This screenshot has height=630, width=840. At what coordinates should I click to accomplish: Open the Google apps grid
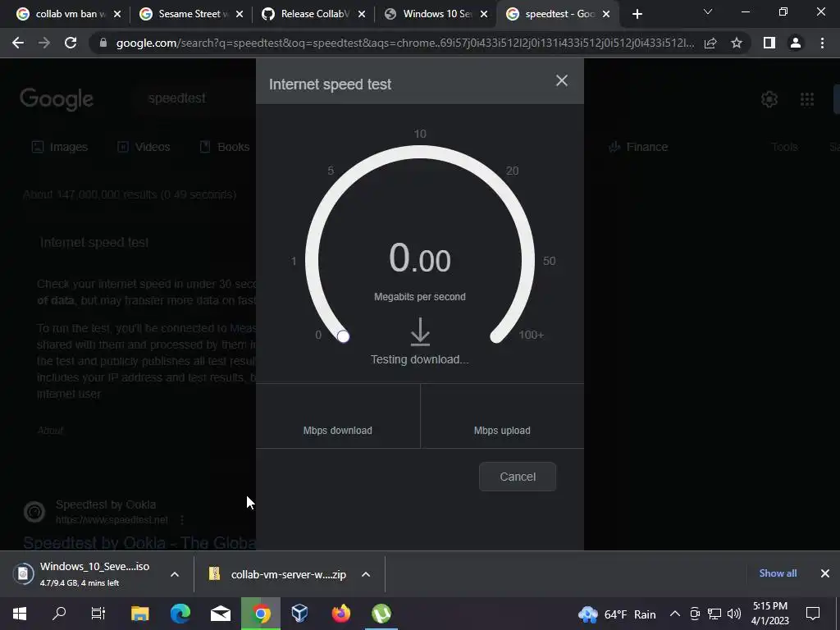coord(807,99)
